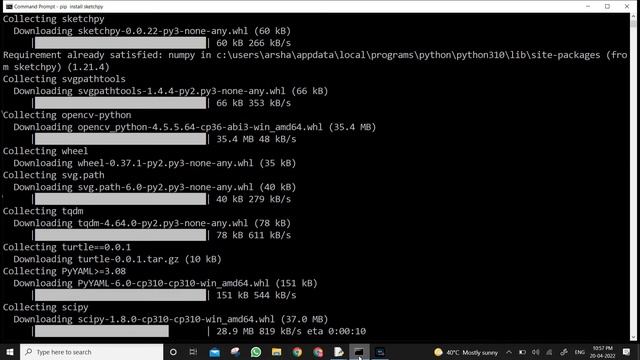The height and width of the screenshot is (360, 640).
Task: Click the 'm sketchpy) (1.21.4)' line
Action: tap(56, 67)
